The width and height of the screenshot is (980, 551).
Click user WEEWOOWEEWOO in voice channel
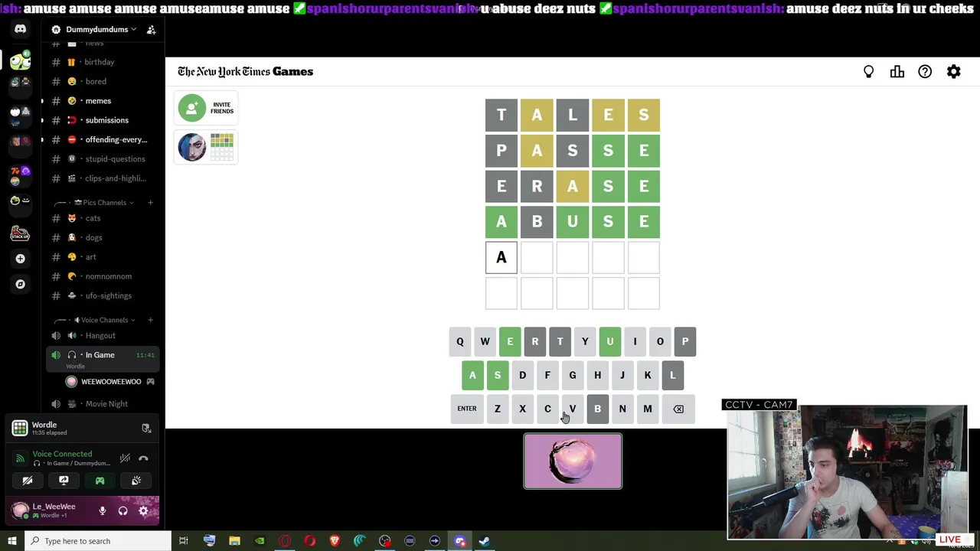[109, 381]
